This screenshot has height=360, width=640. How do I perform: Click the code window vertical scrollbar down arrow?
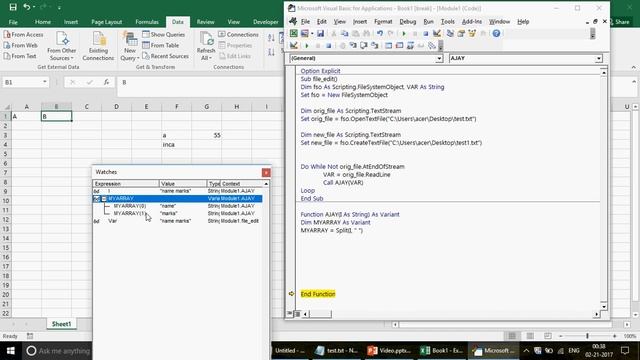pyautogui.click(x=604, y=307)
